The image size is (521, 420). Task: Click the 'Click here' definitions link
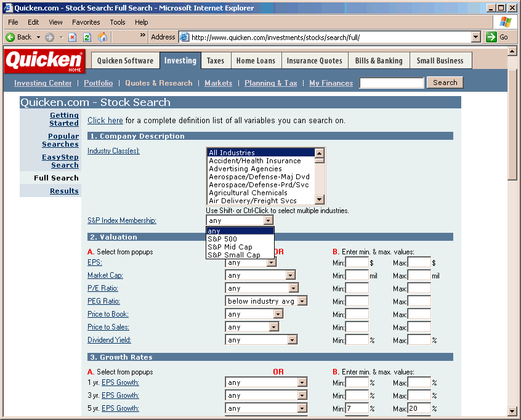pos(104,120)
